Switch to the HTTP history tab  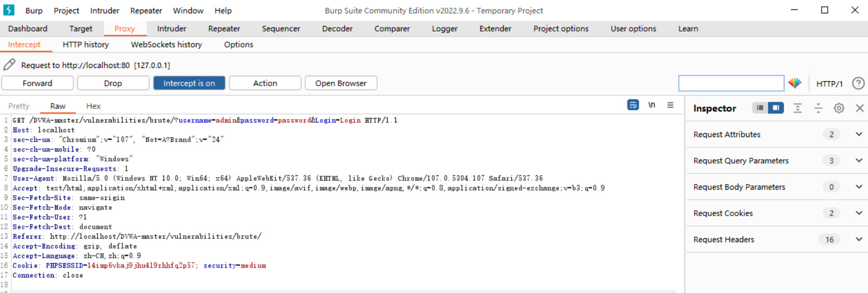(x=86, y=45)
